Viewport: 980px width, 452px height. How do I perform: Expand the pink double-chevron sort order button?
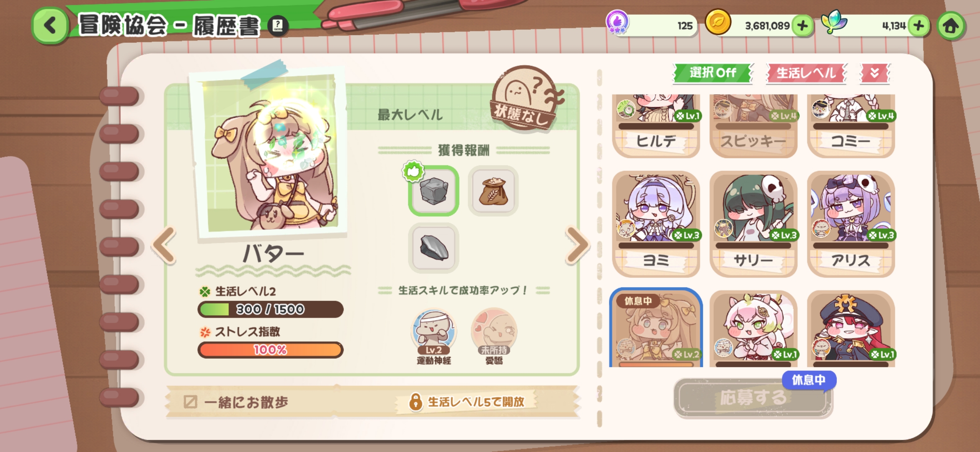click(875, 73)
